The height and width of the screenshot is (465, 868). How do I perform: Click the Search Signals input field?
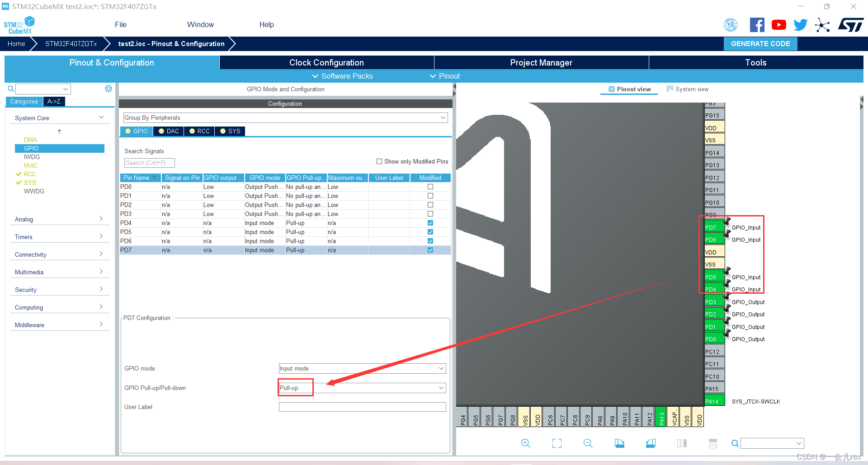tap(149, 163)
